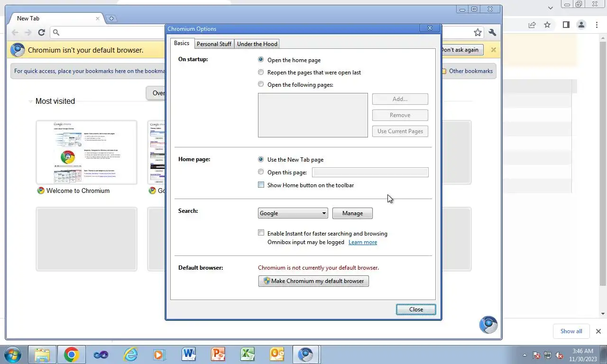This screenshot has height=364, width=607.
Task: Launch Excel from the taskbar
Action: point(247,355)
